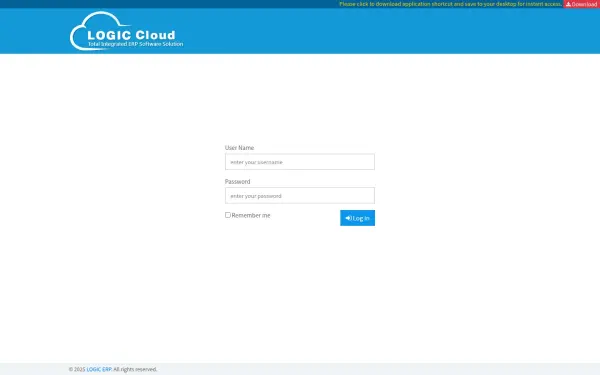Tick the Remember me checkbox
This screenshot has height=375, width=600.
[228, 215]
